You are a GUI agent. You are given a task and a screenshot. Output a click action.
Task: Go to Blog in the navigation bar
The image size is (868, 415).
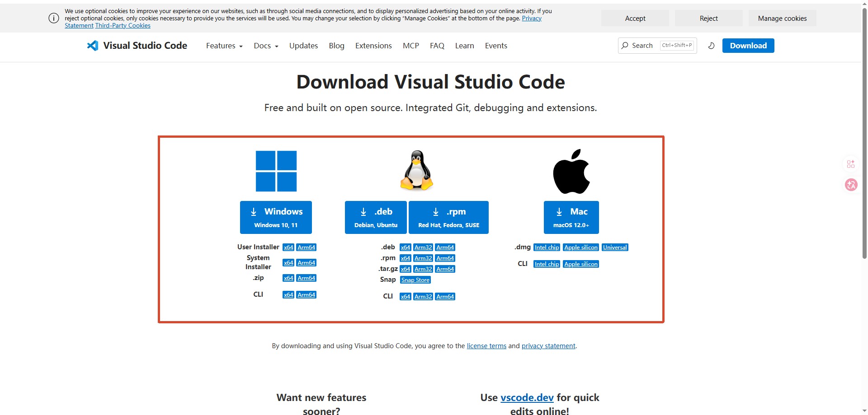pos(336,46)
